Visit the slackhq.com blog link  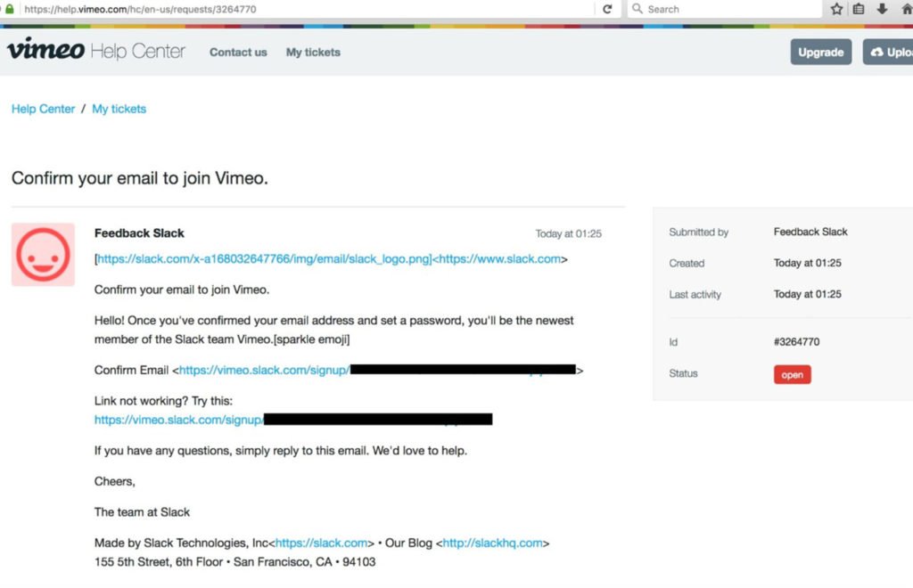click(492, 543)
